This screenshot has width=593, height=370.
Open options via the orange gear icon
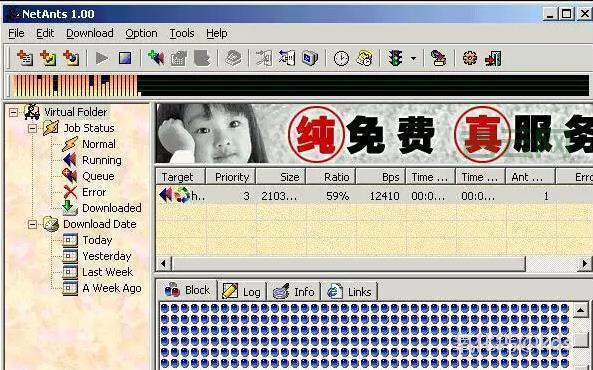coord(470,58)
